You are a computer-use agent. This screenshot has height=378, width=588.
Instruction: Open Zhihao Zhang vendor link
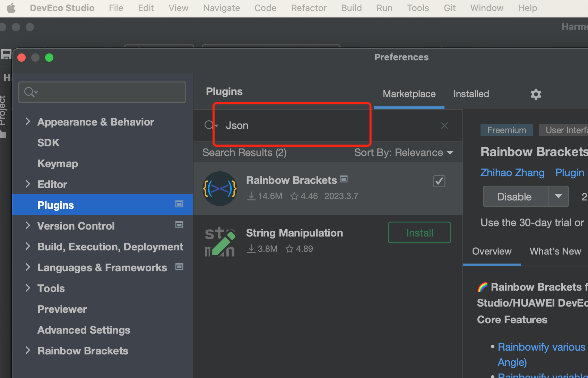point(512,173)
